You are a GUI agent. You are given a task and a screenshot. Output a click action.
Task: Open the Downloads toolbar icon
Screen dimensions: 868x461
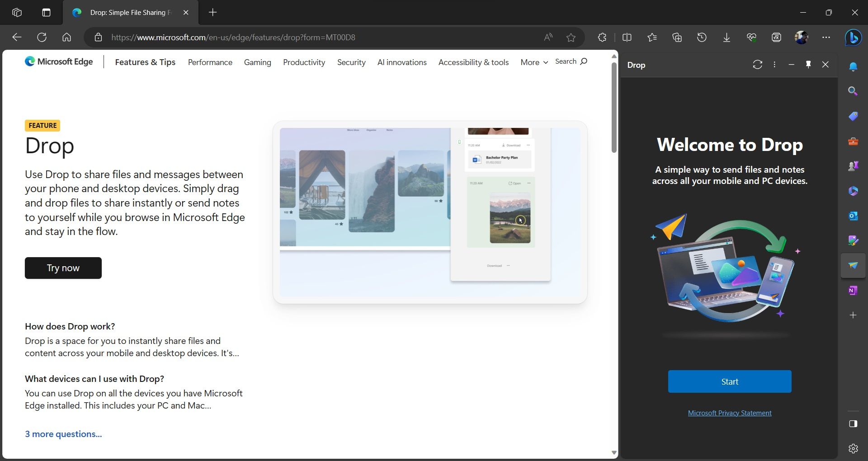click(726, 38)
